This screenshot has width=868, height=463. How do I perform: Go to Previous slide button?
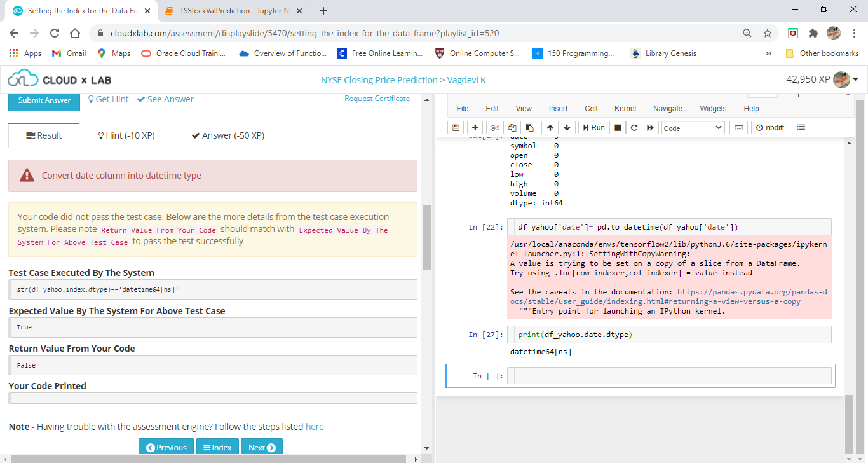click(166, 447)
